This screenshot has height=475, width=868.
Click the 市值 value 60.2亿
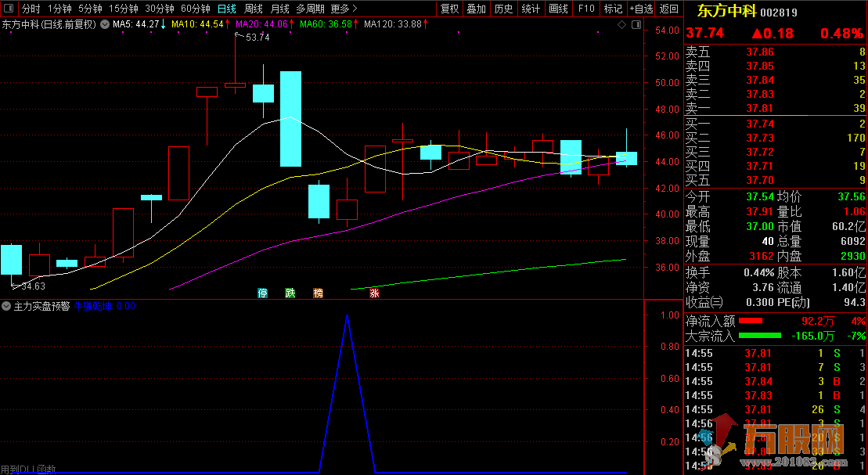click(848, 227)
